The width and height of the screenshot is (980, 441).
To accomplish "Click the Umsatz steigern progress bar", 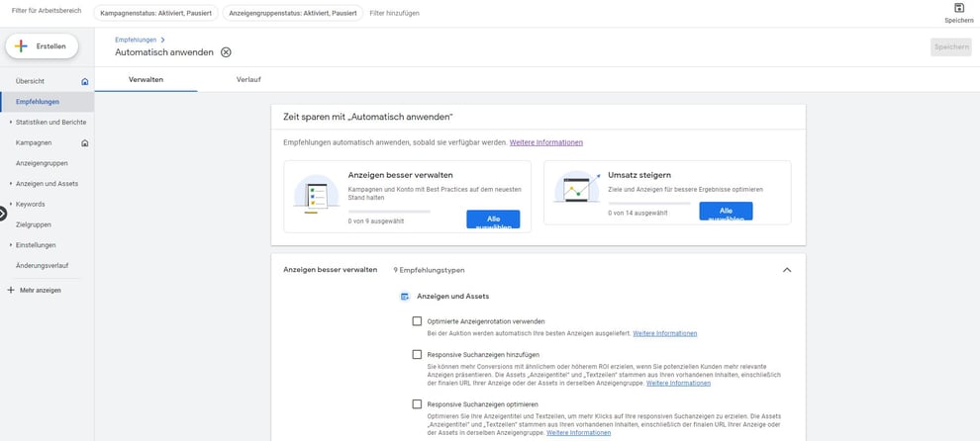I will (648, 203).
